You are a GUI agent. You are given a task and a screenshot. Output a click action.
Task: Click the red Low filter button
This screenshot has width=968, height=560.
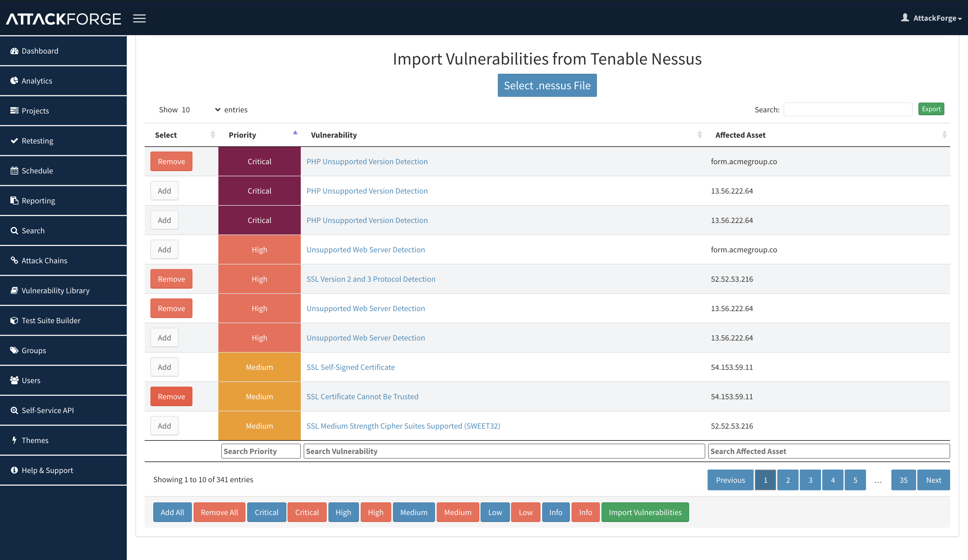coord(525,512)
